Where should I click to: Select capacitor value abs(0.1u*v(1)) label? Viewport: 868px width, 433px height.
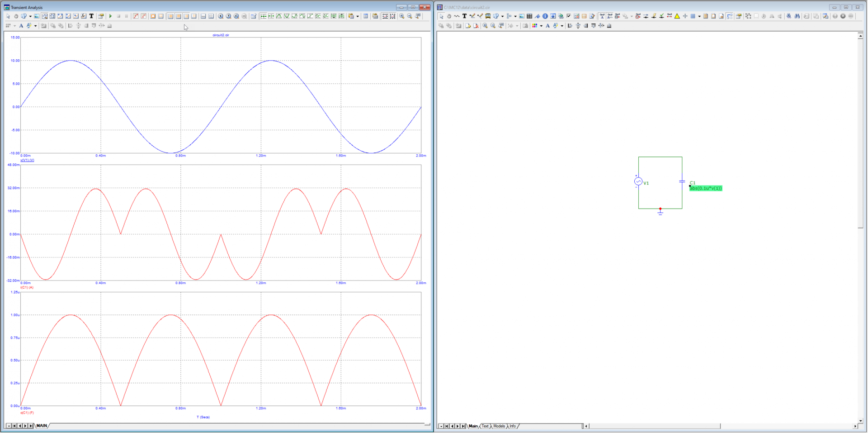coord(706,188)
